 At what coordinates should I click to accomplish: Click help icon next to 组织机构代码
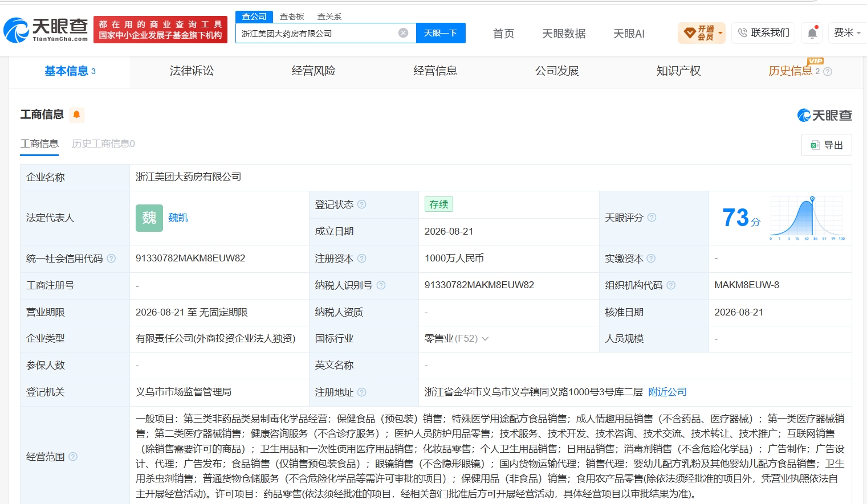point(671,285)
